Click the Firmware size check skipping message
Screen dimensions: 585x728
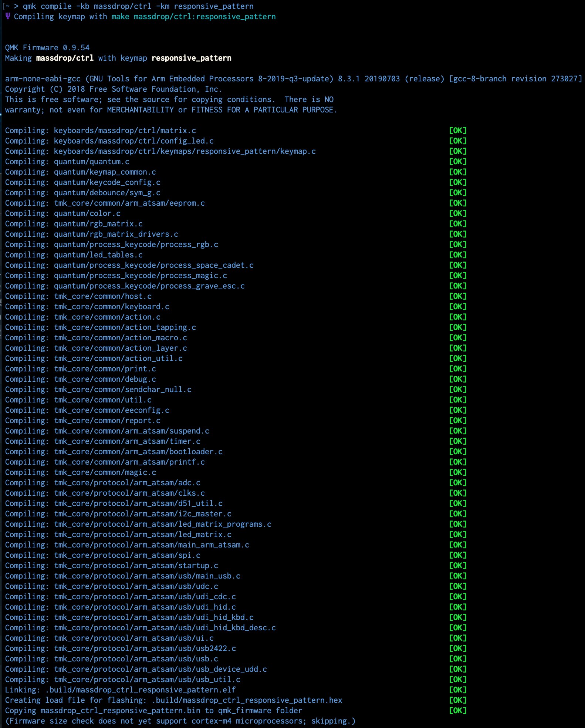(x=180, y=721)
